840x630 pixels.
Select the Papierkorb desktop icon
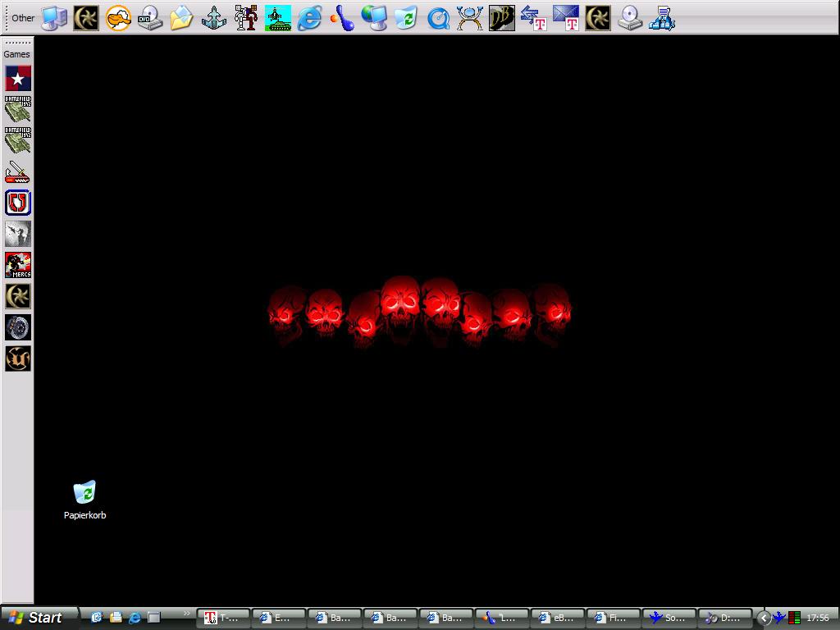coord(84,500)
